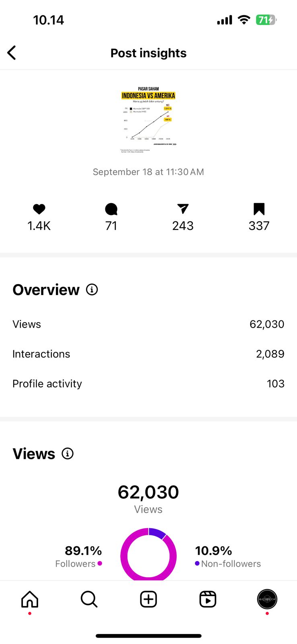
Task: Open the Reels tab
Action: point(208,599)
